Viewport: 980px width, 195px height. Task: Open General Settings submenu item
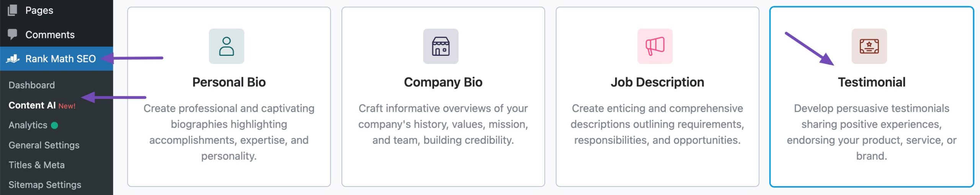coord(44,145)
